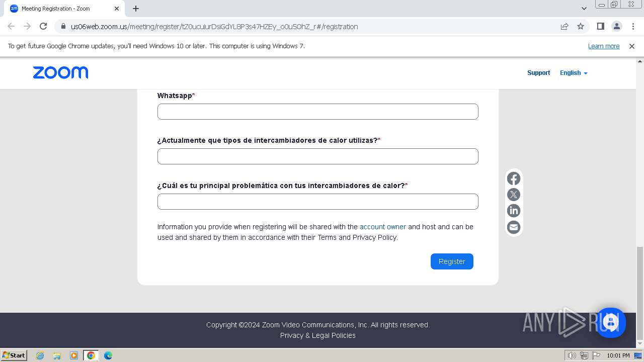This screenshot has width=644, height=362.
Task: Go back to the previous page
Action: pyautogui.click(x=11, y=26)
